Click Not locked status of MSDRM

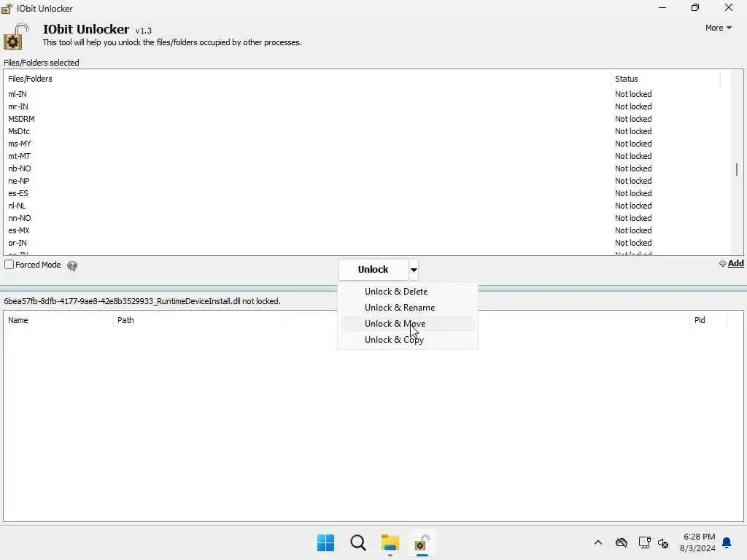[633, 119]
